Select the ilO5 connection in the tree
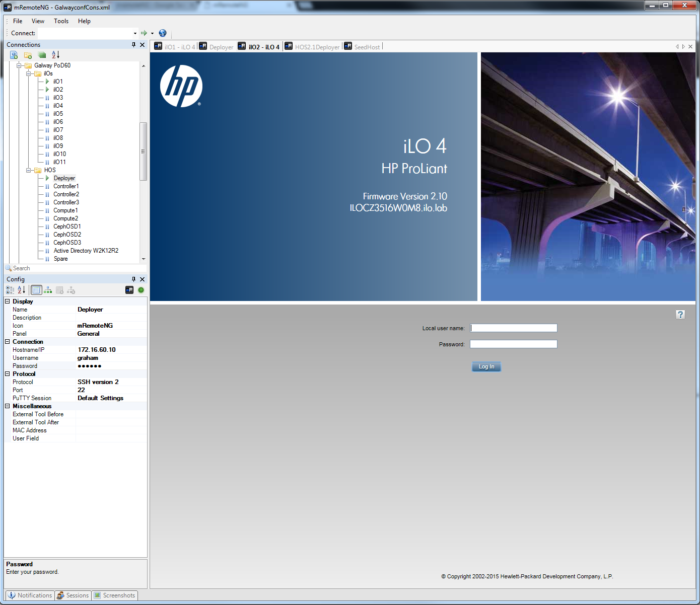Image resolution: width=700 pixels, height=605 pixels. 58,114
